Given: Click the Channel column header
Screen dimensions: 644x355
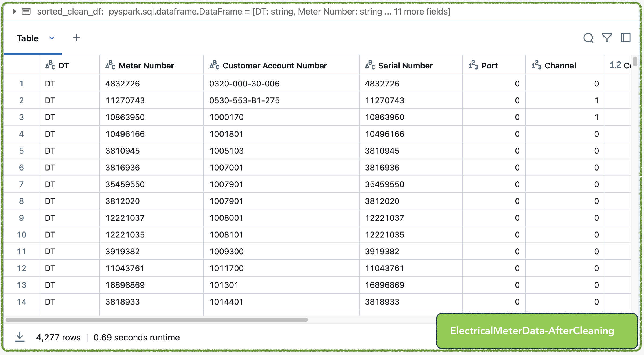Looking at the screenshot, I should pos(565,65).
